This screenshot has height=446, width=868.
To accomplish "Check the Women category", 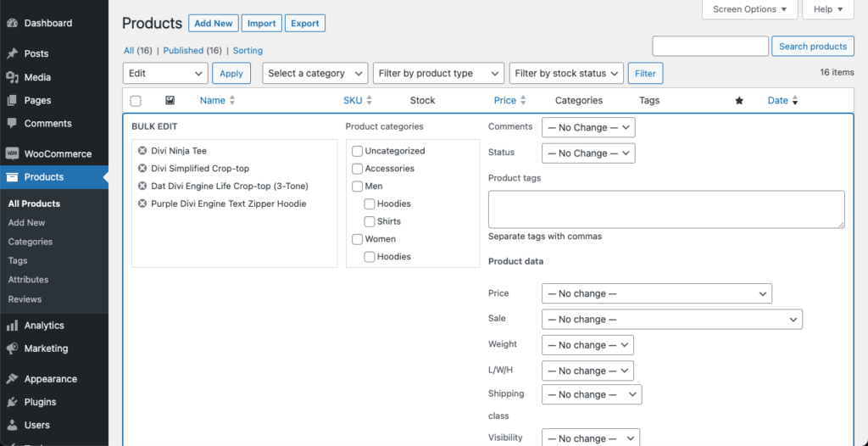I will (x=358, y=239).
